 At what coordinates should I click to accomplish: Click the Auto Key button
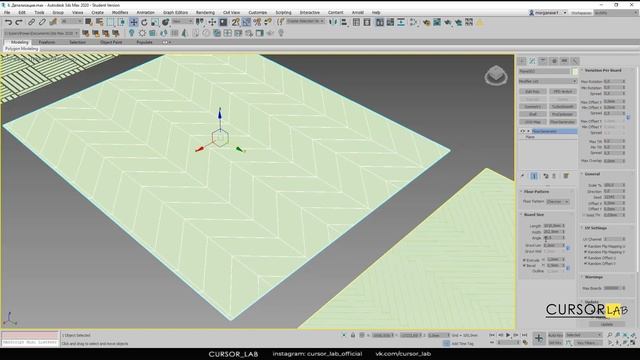click(555, 335)
